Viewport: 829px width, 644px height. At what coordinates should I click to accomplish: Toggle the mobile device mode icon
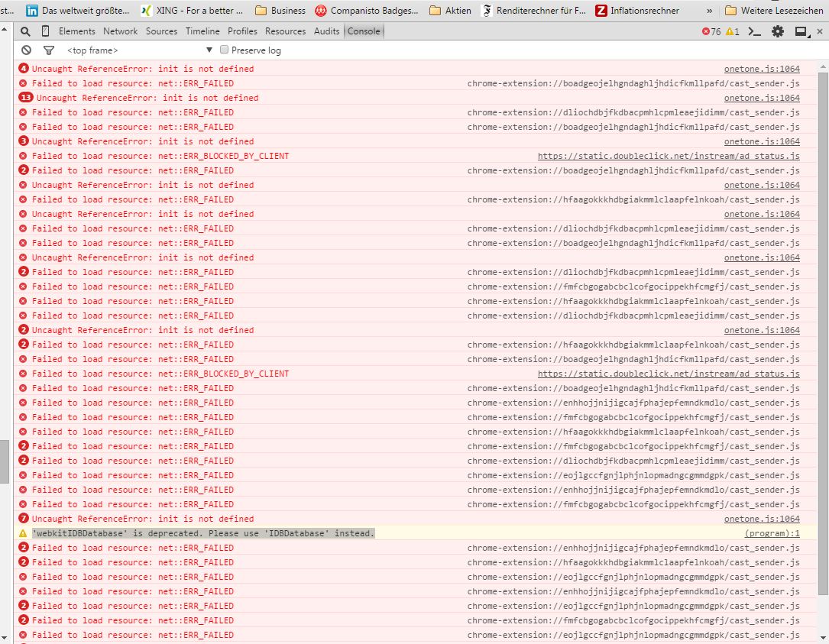(x=46, y=31)
